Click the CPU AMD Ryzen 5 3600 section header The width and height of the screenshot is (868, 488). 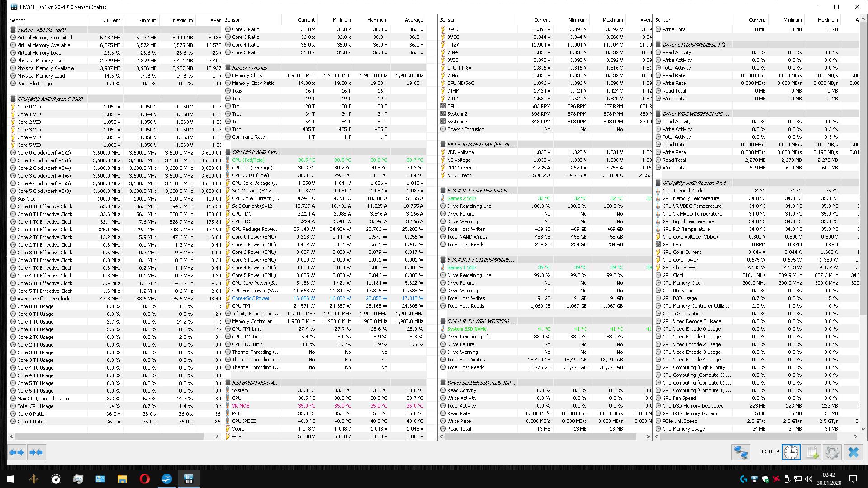50,99
